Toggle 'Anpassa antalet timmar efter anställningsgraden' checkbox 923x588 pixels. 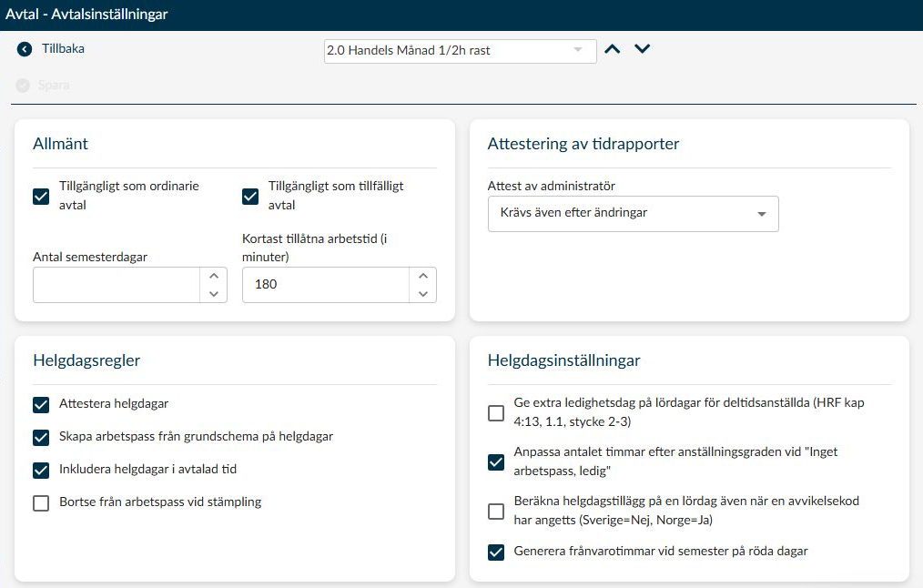click(496, 462)
